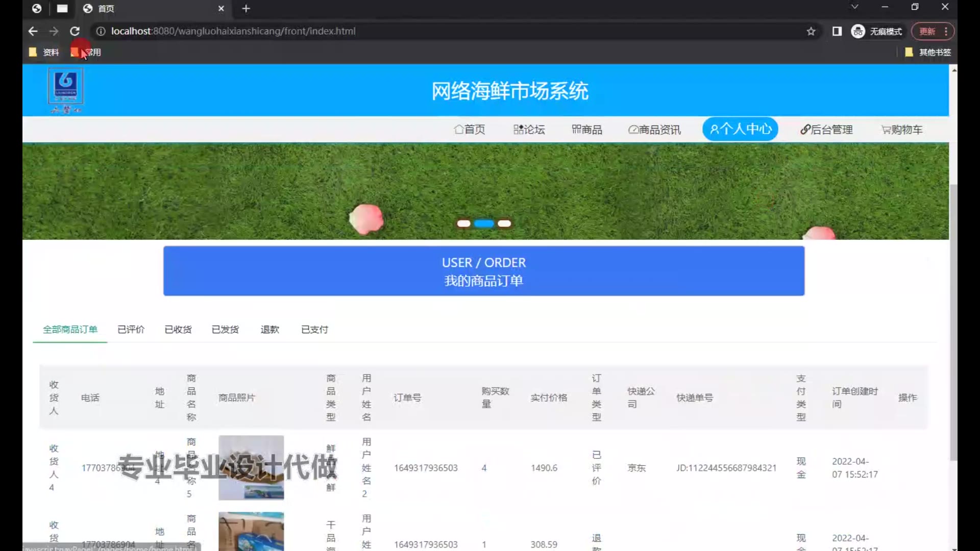
Task: Click the 商品照片 column header
Action: (237, 397)
